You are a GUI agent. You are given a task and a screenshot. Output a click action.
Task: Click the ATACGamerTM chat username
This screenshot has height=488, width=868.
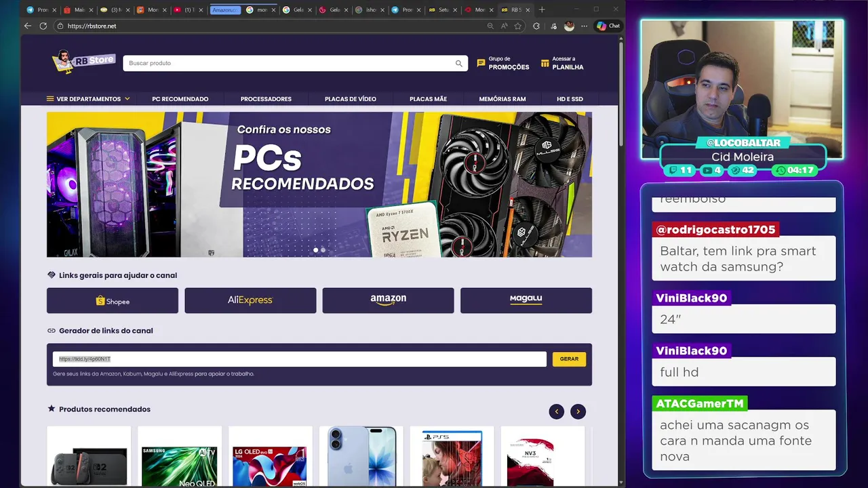700,403
